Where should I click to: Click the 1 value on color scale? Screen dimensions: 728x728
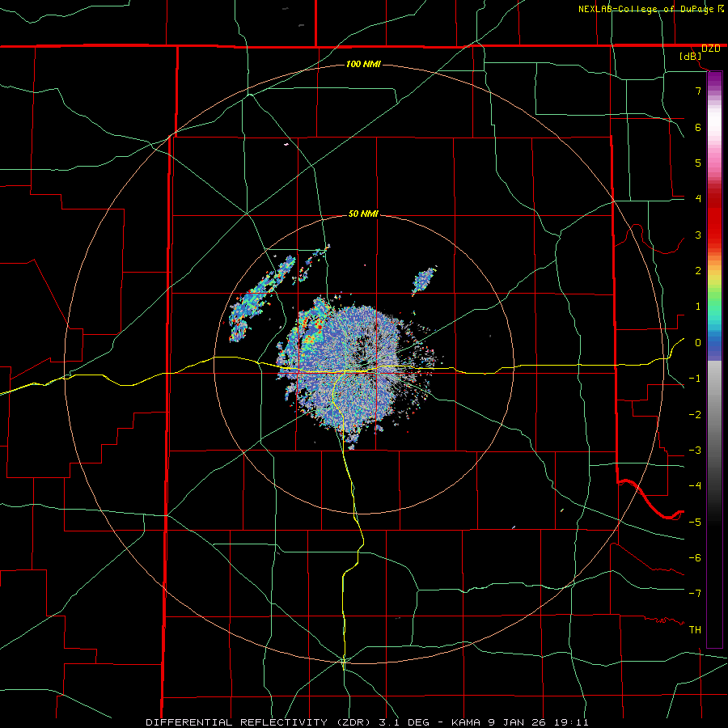tap(698, 307)
